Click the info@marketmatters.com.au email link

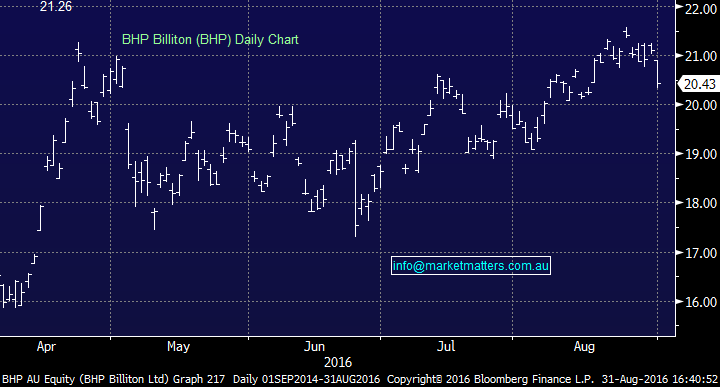471,266
